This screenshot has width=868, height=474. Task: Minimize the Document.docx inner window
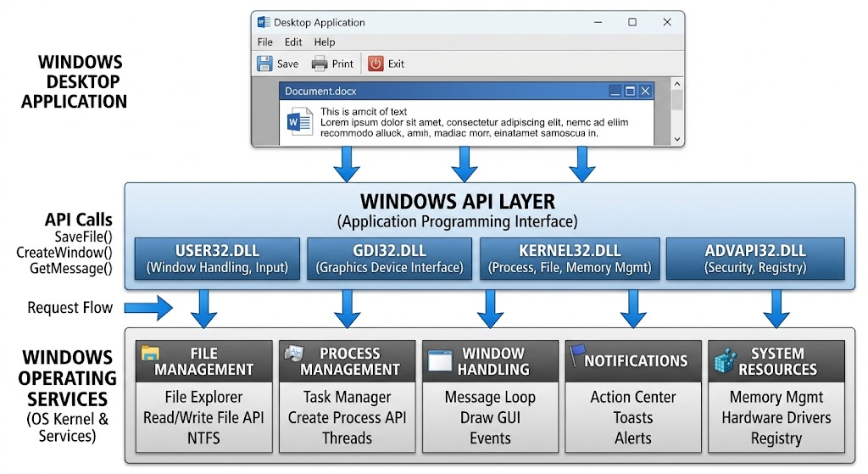coord(615,92)
